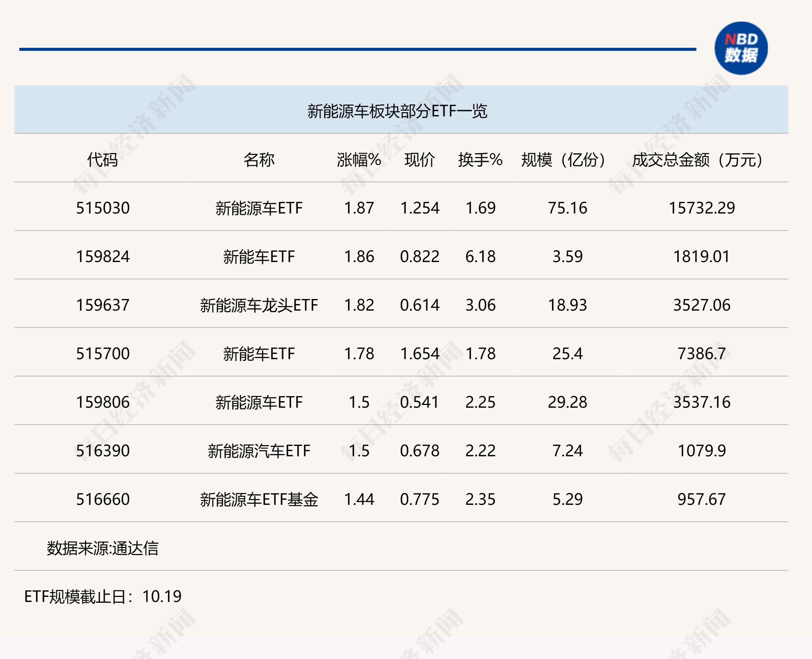This screenshot has height=659, width=812.
Task: Select code 515030
Action: 103,208
